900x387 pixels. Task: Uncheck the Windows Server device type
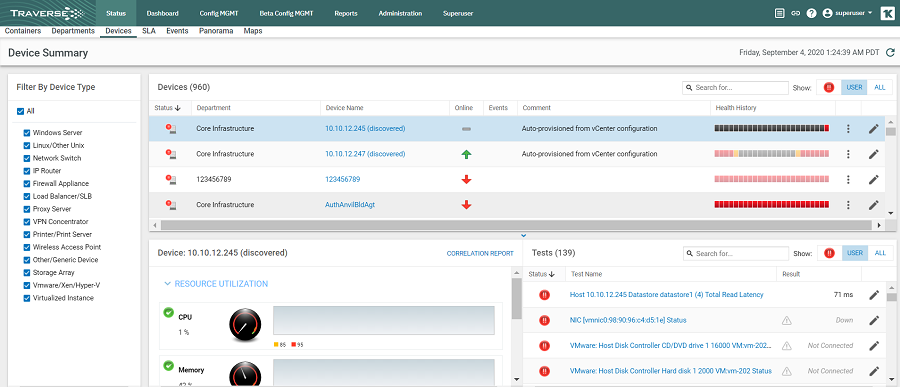coord(26,133)
